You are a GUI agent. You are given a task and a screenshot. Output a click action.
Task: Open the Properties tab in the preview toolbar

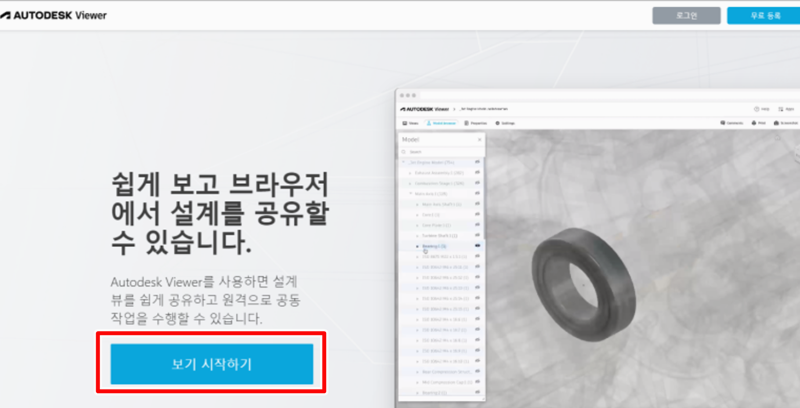476,123
